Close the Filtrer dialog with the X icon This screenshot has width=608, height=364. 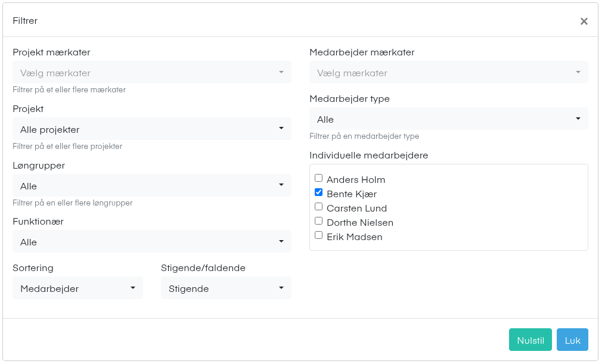tap(584, 21)
